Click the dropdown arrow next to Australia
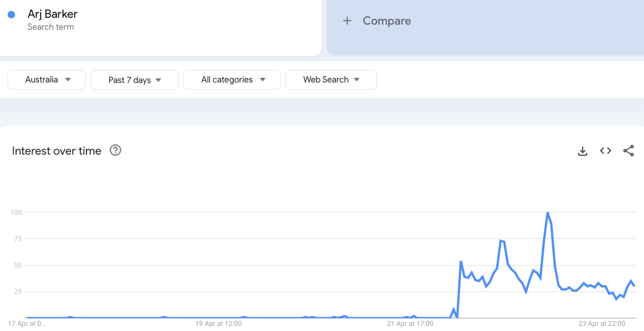Image resolution: width=644 pixels, height=331 pixels. click(68, 80)
